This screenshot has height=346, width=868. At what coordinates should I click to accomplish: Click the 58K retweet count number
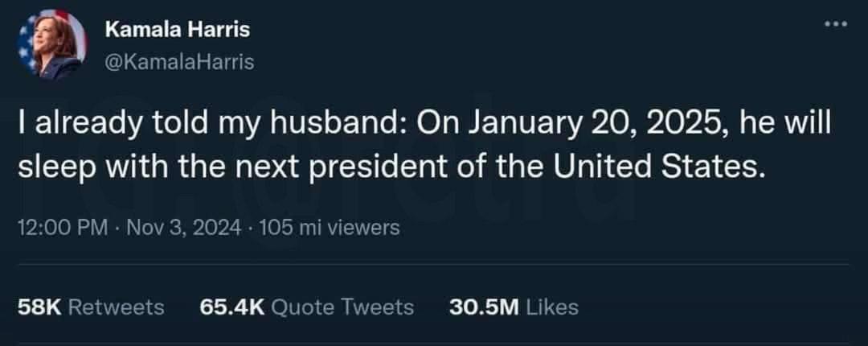pyautogui.click(x=38, y=307)
